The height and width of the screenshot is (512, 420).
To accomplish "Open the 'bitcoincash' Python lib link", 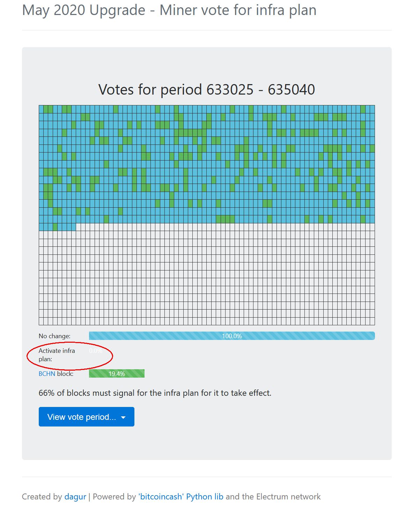I will (x=181, y=497).
